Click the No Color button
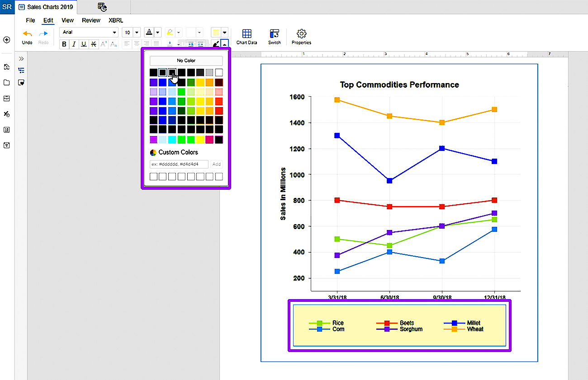 186,61
